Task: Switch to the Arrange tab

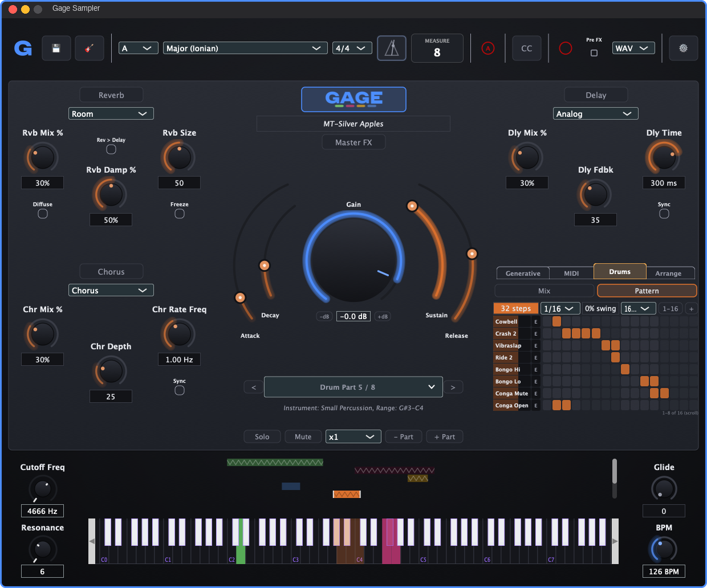Action: click(668, 273)
